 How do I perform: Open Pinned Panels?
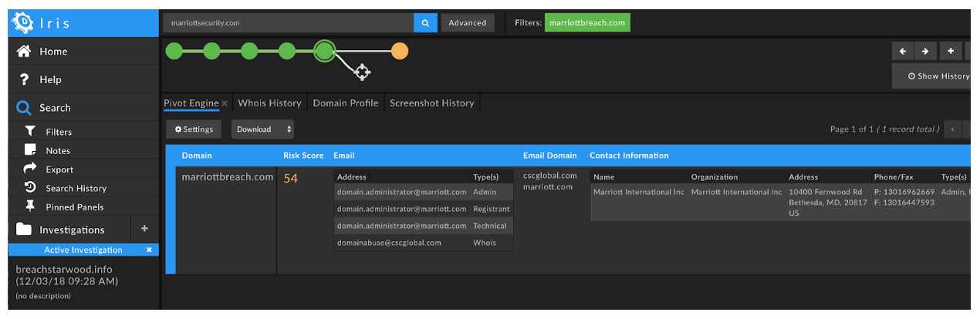[x=83, y=207]
